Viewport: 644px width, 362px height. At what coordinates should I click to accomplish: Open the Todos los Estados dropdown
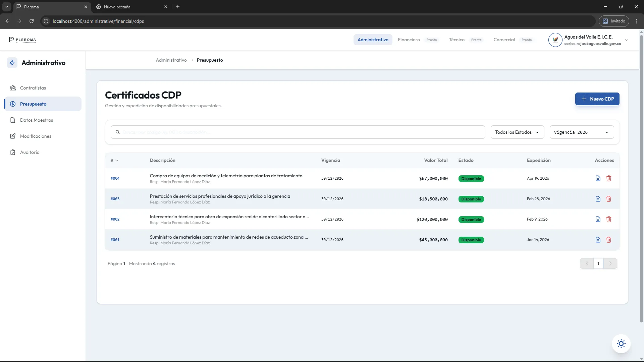tap(517, 132)
